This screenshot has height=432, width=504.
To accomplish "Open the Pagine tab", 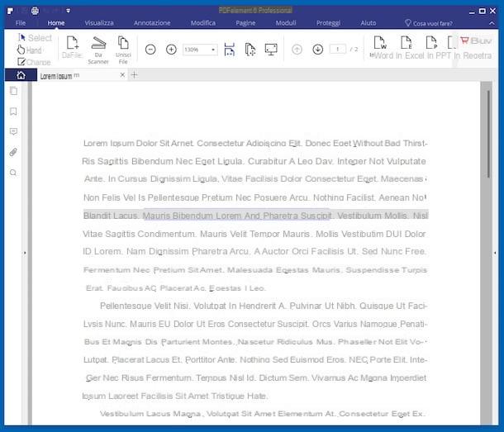I will [245, 23].
